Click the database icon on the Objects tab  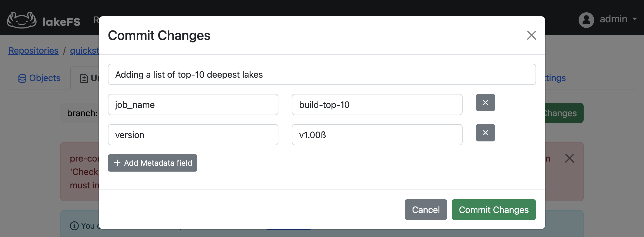pyautogui.click(x=23, y=78)
